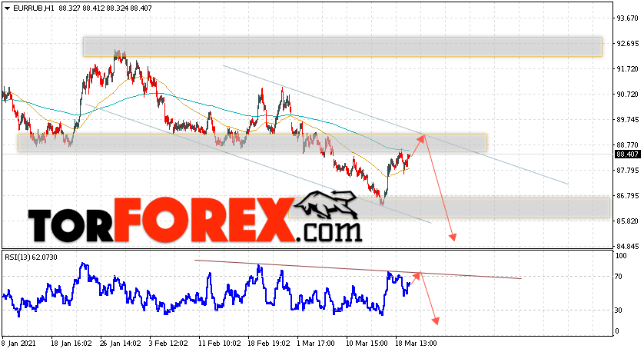The height and width of the screenshot is (352, 644).
Task: Click the 86.795 price axis label
Action: click(x=628, y=196)
